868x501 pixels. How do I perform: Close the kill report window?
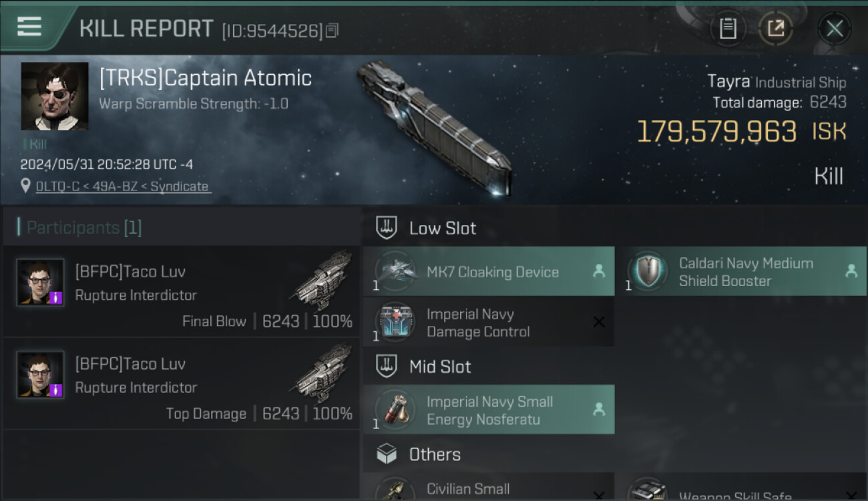pos(835,29)
